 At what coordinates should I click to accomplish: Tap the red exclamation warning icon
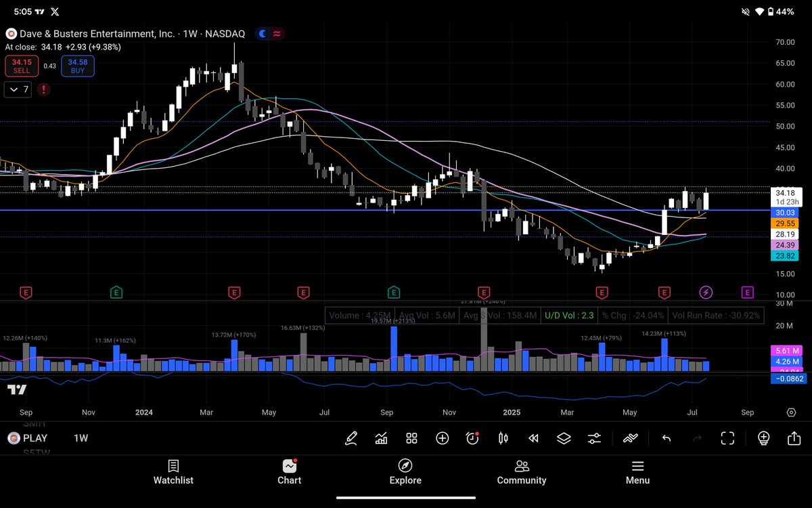pos(43,89)
